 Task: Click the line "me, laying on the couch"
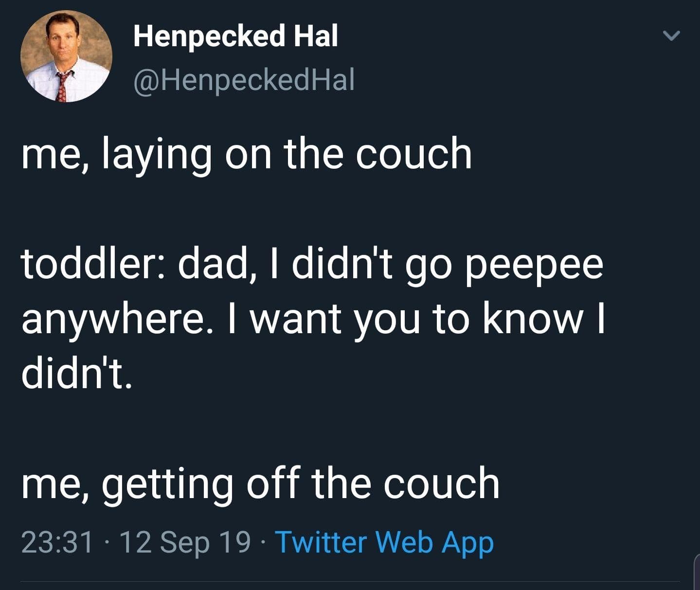coord(246,154)
